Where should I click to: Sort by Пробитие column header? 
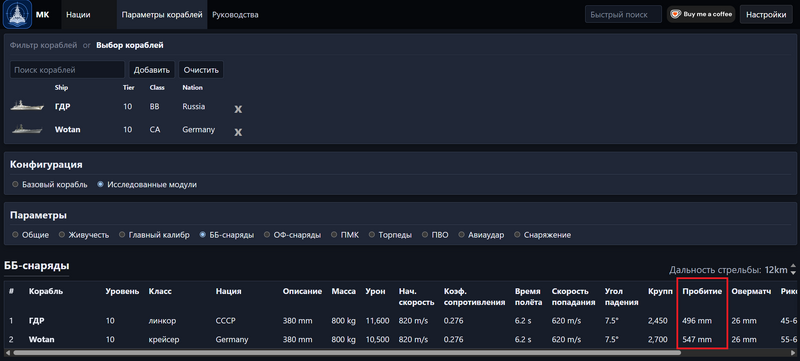pos(702,292)
